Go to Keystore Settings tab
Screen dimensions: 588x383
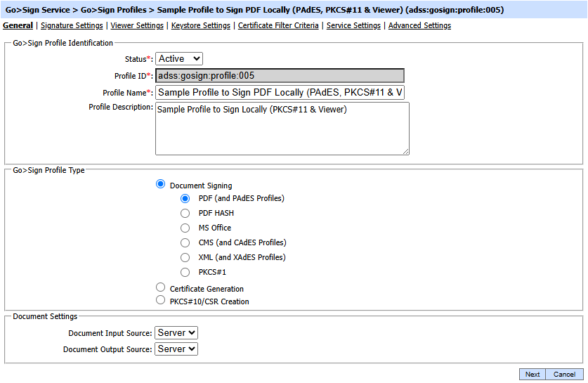pos(200,25)
